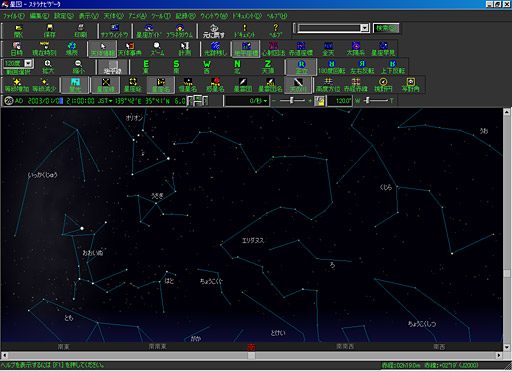The height and width of the screenshot is (372, 512).
Task: Expand the 120度 field range dropdown
Action: [29, 63]
